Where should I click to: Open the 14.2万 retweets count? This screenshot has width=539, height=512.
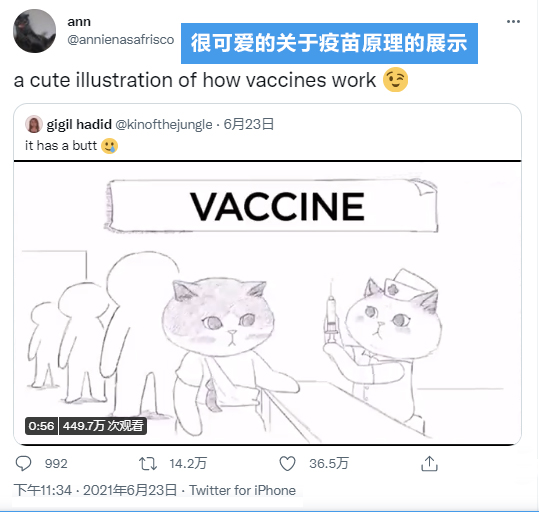coord(188,464)
